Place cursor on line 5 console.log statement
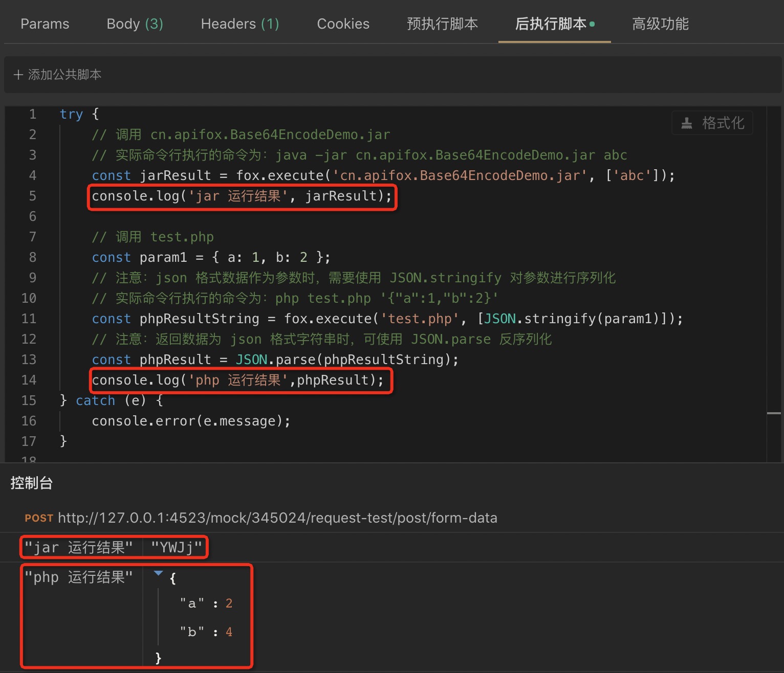The width and height of the screenshot is (784, 673). pos(242,196)
